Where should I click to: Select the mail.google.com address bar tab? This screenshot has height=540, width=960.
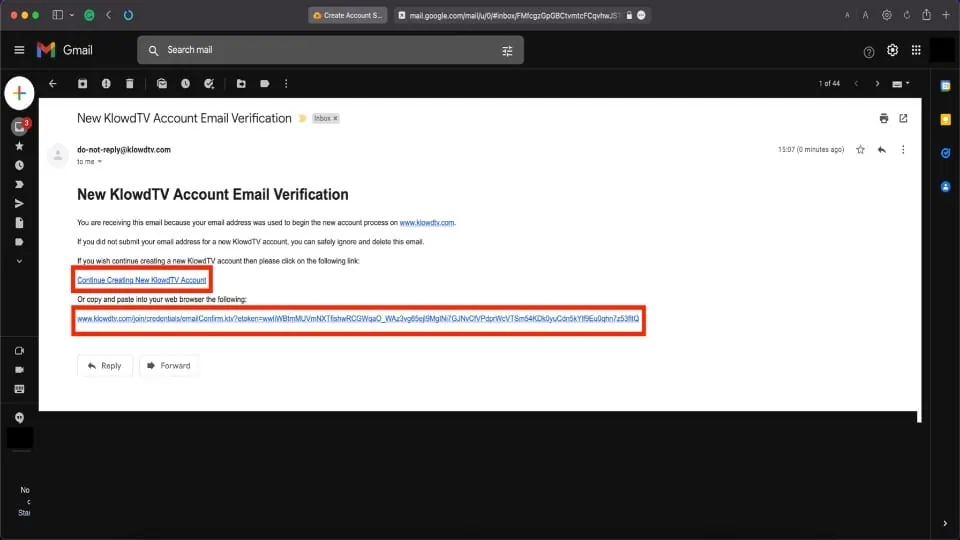(x=521, y=15)
